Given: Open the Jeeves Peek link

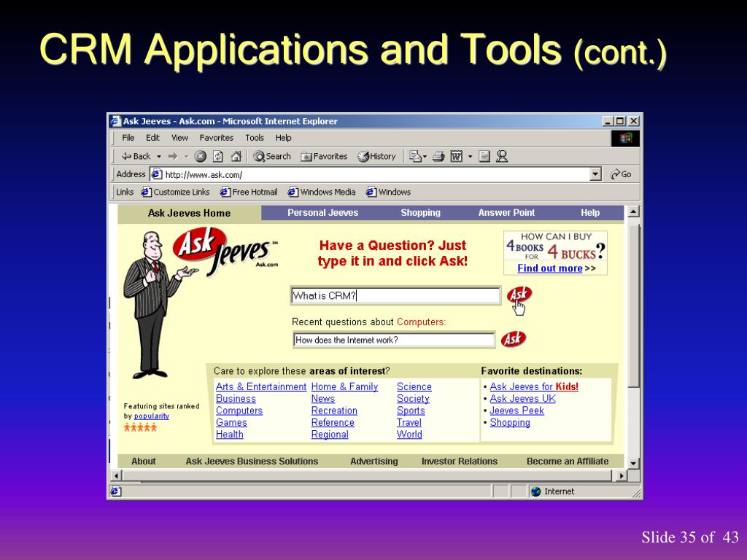Looking at the screenshot, I should (x=517, y=411).
